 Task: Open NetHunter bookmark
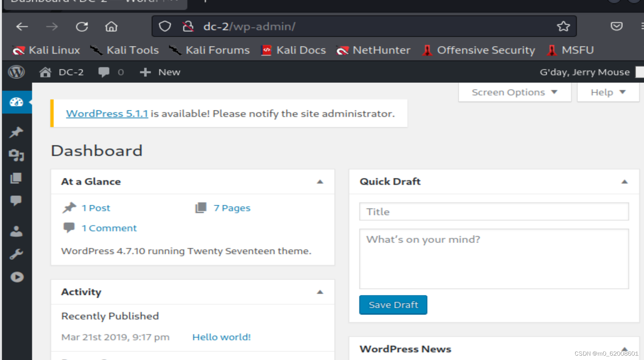[373, 50]
